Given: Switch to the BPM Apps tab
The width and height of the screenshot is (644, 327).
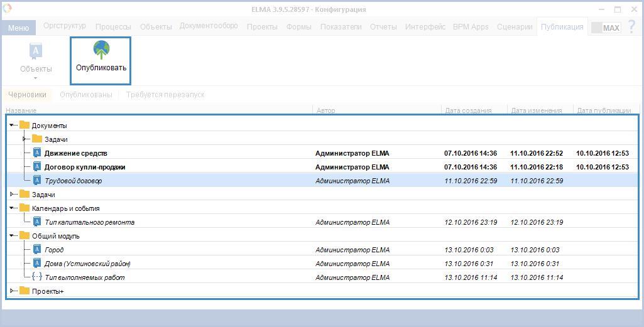Looking at the screenshot, I should (x=471, y=27).
